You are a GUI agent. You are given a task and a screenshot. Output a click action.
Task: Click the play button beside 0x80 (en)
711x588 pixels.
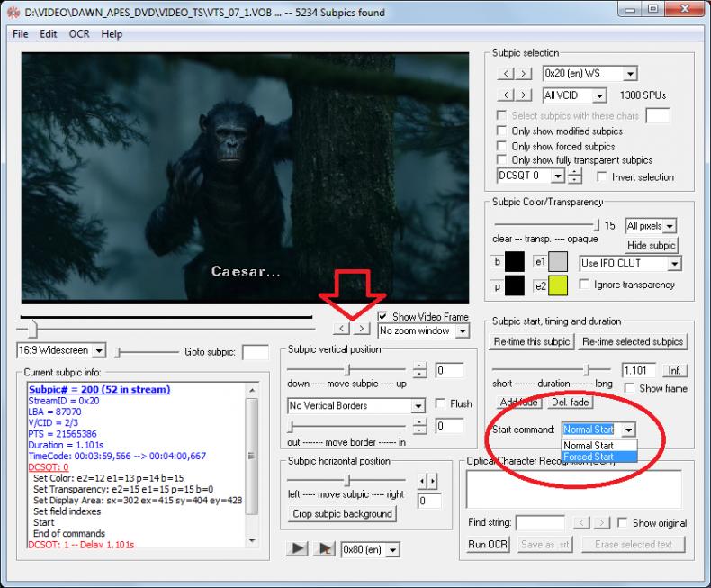click(298, 549)
